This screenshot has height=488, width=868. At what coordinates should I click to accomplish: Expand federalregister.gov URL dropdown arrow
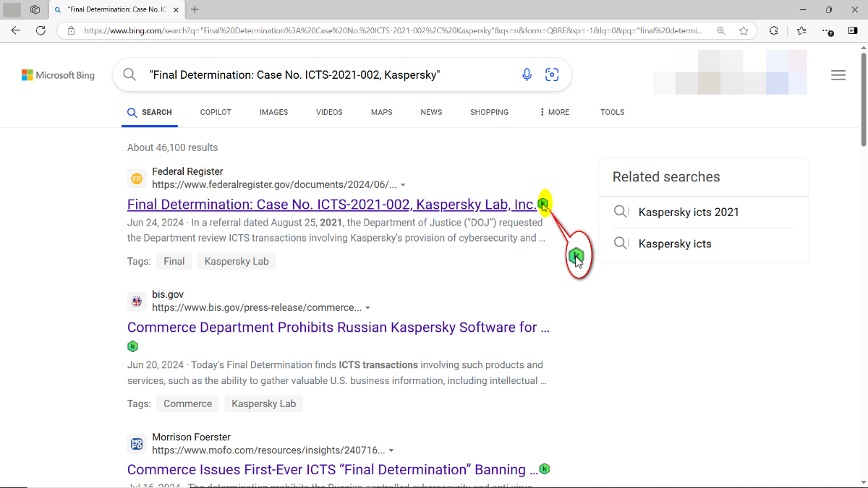[x=403, y=185]
